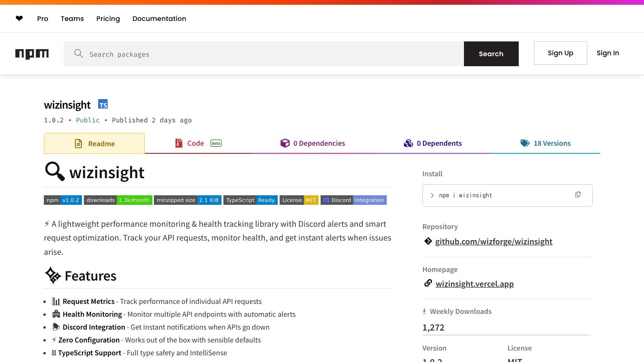Click the Discord Integration badge
Viewport: 644px width, 362px height.
click(353, 200)
